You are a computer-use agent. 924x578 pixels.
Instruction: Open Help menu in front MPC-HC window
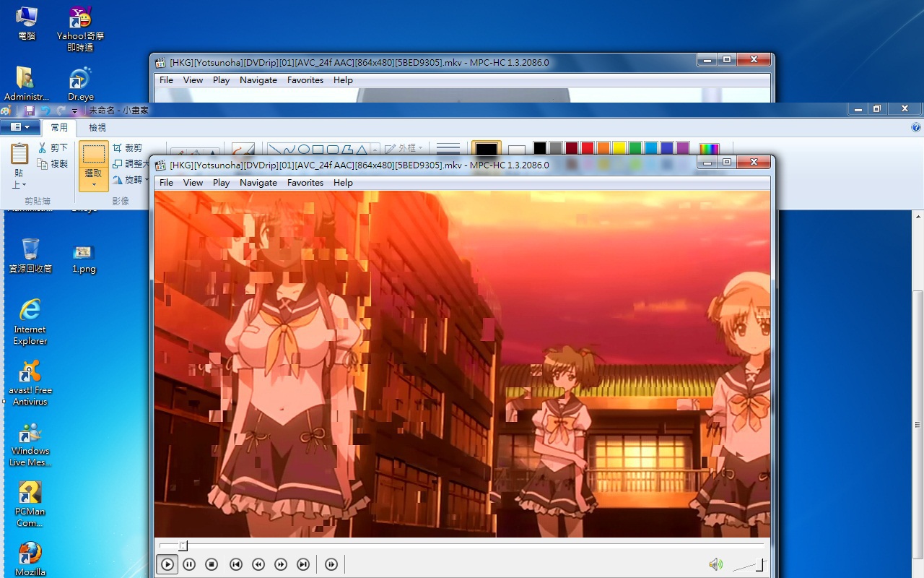[343, 183]
